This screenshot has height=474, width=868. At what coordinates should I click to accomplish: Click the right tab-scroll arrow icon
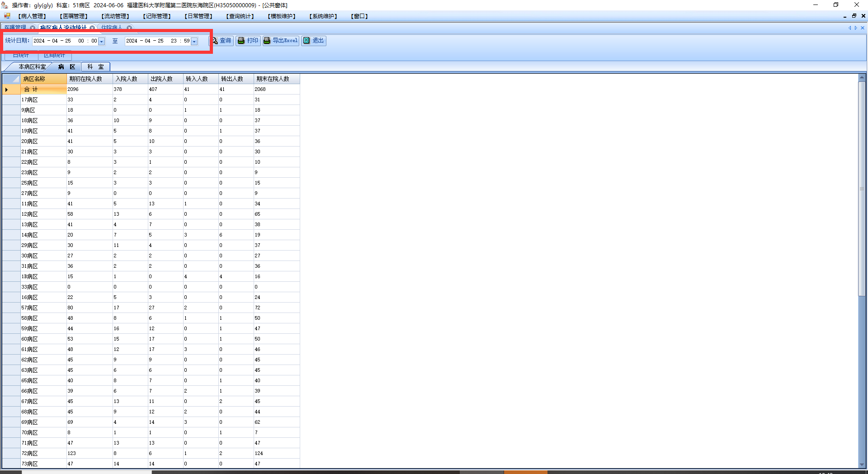coord(856,28)
